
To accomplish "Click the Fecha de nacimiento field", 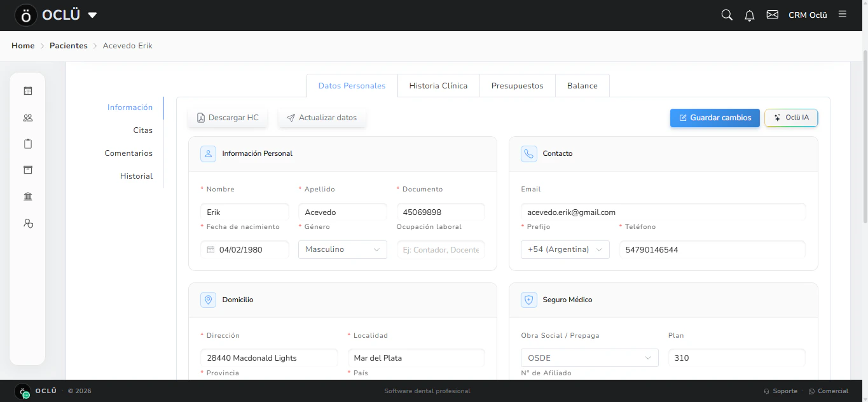I will [x=245, y=249].
